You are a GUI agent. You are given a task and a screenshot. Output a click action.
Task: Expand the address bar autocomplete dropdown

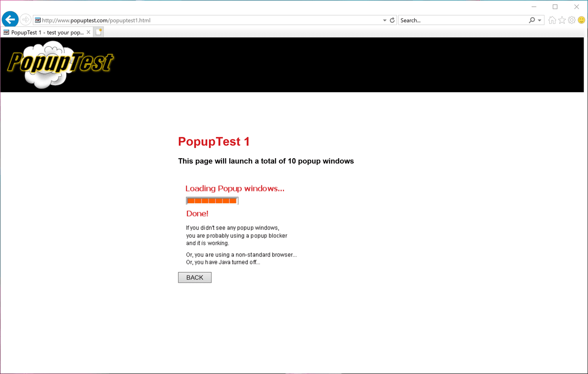[x=385, y=20]
